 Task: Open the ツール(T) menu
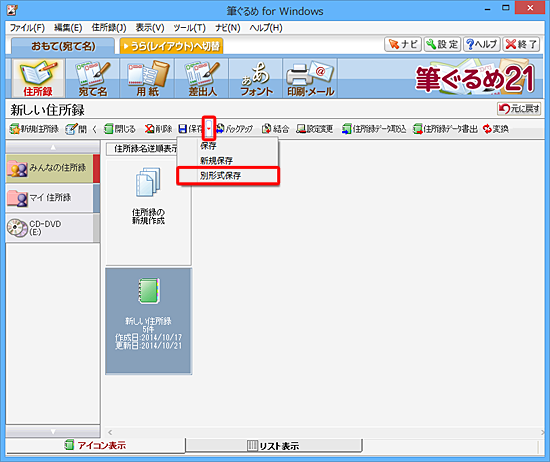pyautogui.click(x=189, y=28)
